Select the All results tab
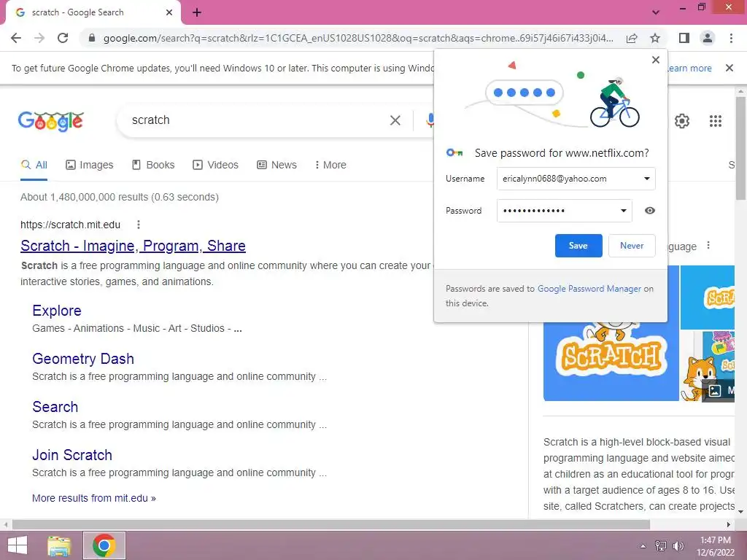The image size is (747, 560). (x=34, y=165)
